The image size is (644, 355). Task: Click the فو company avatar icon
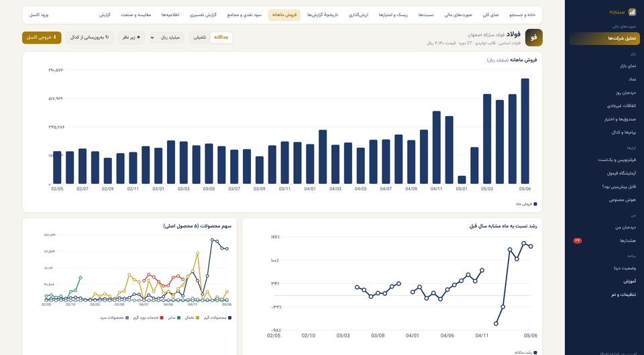pyautogui.click(x=533, y=38)
